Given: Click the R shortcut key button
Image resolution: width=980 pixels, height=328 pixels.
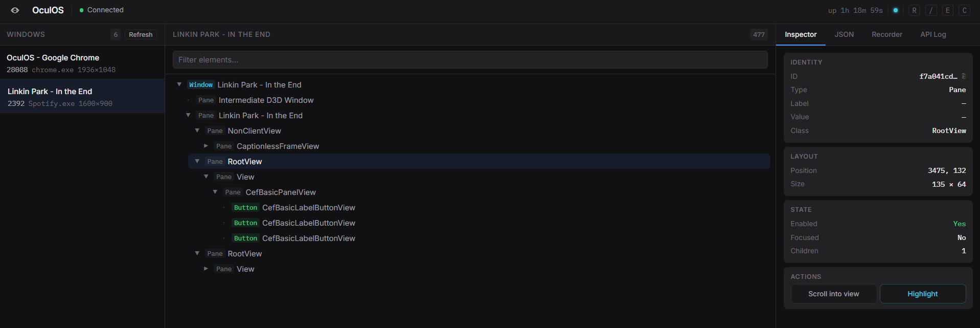Looking at the screenshot, I should coord(915,10).
